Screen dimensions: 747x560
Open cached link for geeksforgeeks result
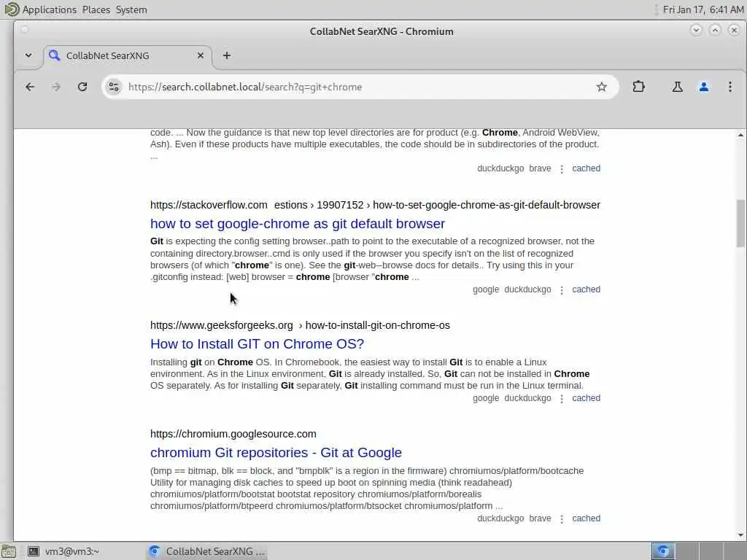(x=586, y=398)
